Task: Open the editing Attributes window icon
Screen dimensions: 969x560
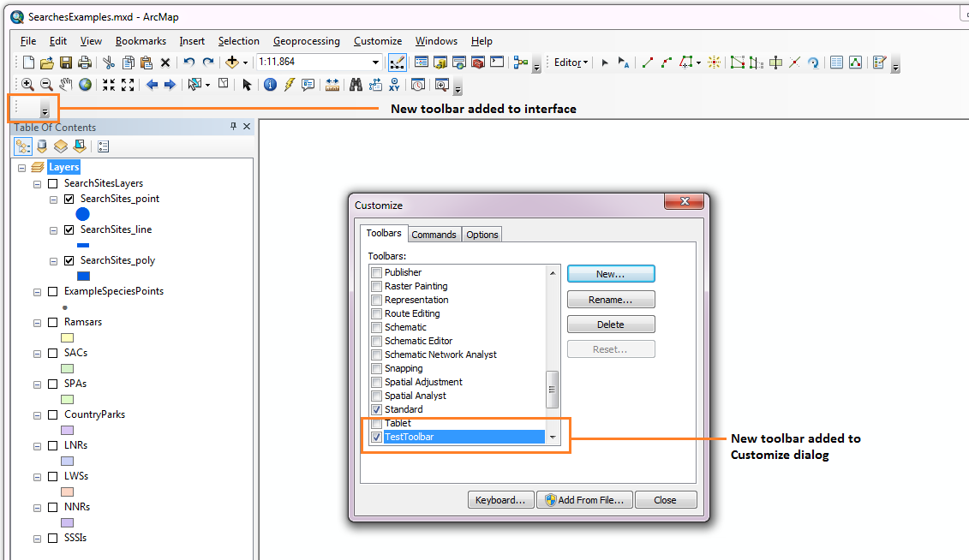Action: click(836, 63)
